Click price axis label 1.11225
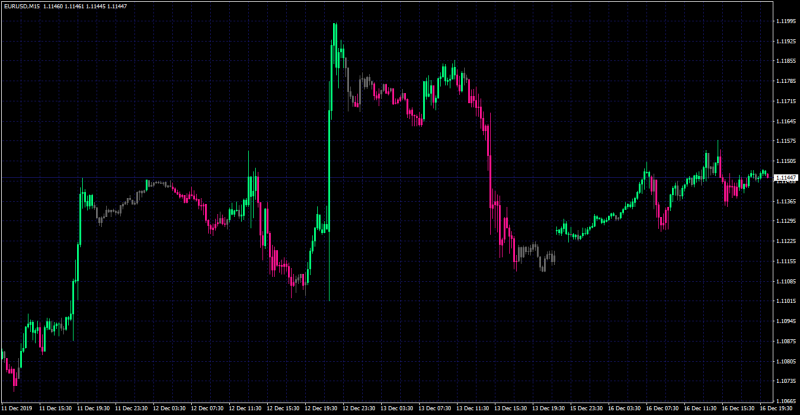The image size is (800, 415). point(786,241)
